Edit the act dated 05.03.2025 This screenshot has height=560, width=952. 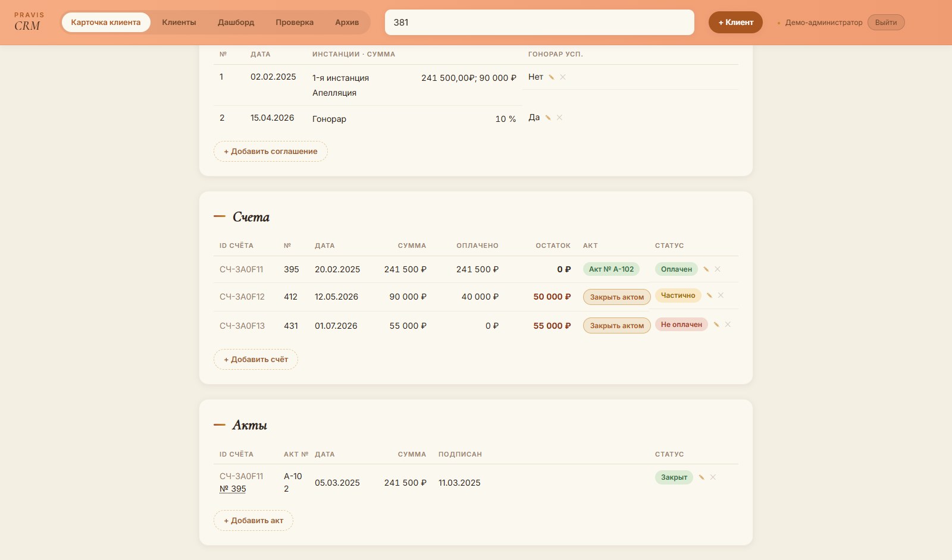point(702,477)
